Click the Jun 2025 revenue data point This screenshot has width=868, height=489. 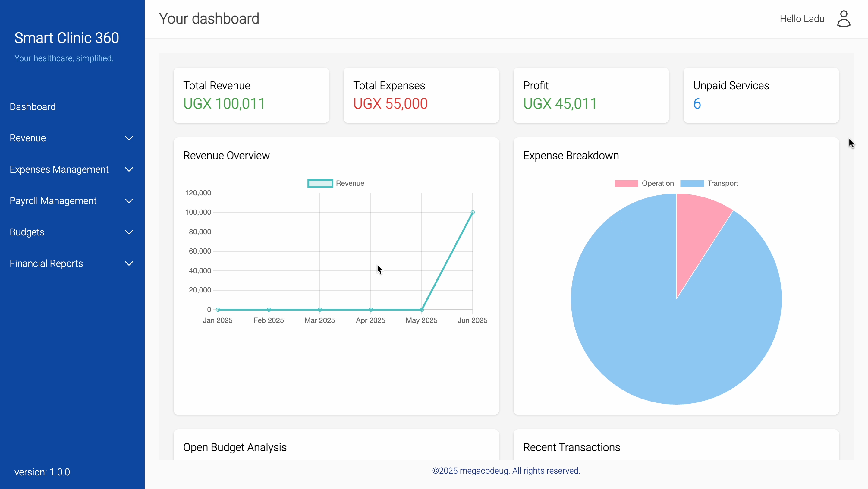[x=472, y=213]
